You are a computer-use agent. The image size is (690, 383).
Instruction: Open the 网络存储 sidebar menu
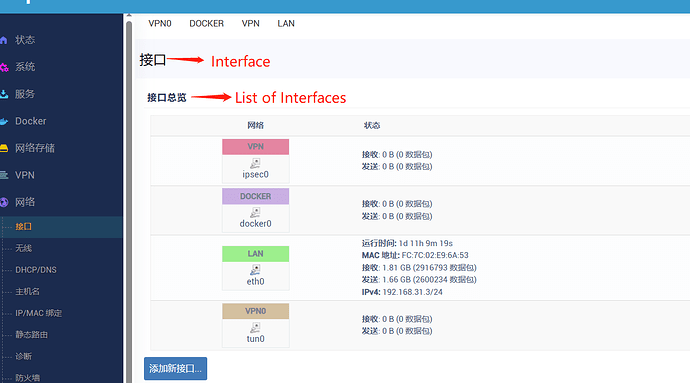[x=35, y=148]
